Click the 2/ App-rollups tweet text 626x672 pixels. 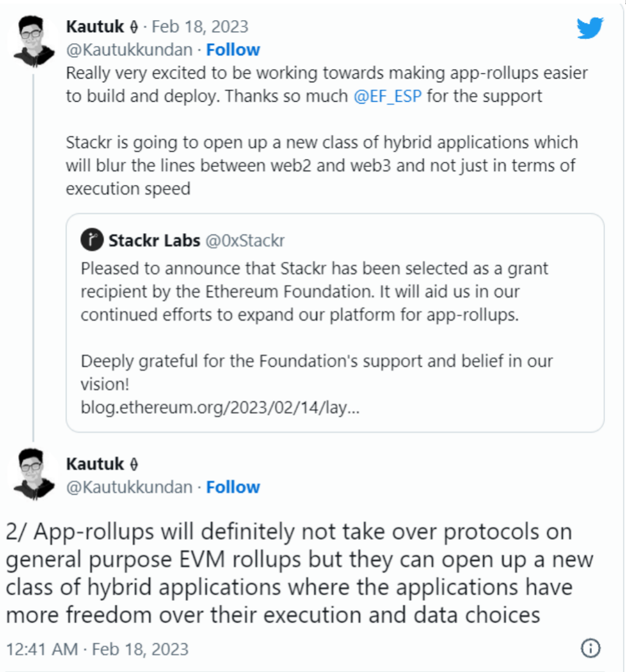pos(298,573)
